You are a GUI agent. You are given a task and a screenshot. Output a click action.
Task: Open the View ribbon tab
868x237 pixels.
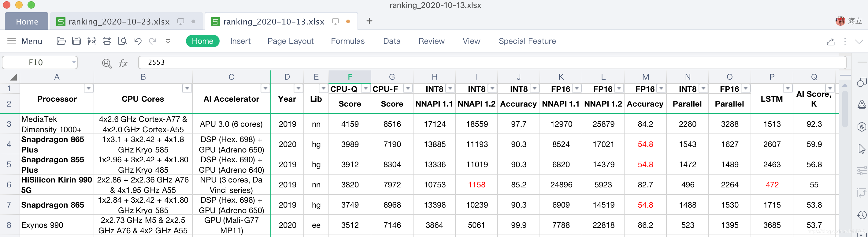(x=471, y=41)
